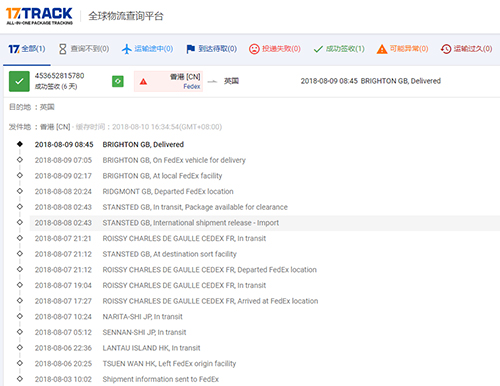
Task: Select the STANSTED International shipment release row
Action: 265,223
